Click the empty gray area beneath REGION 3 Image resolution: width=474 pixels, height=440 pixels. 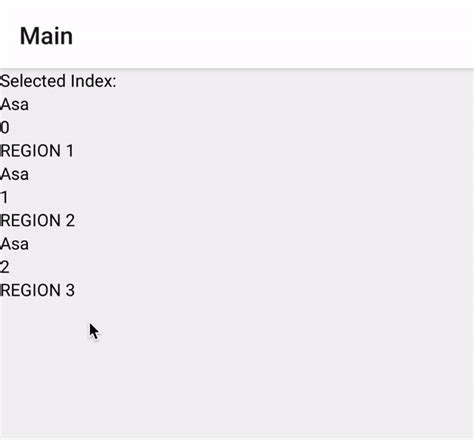click(x=237, y=367)
